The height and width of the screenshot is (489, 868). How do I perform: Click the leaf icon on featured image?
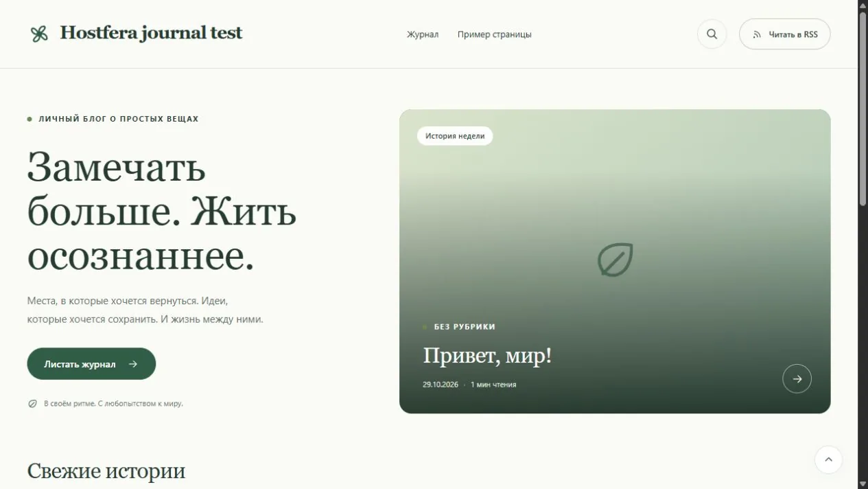[x=615, y=260]
